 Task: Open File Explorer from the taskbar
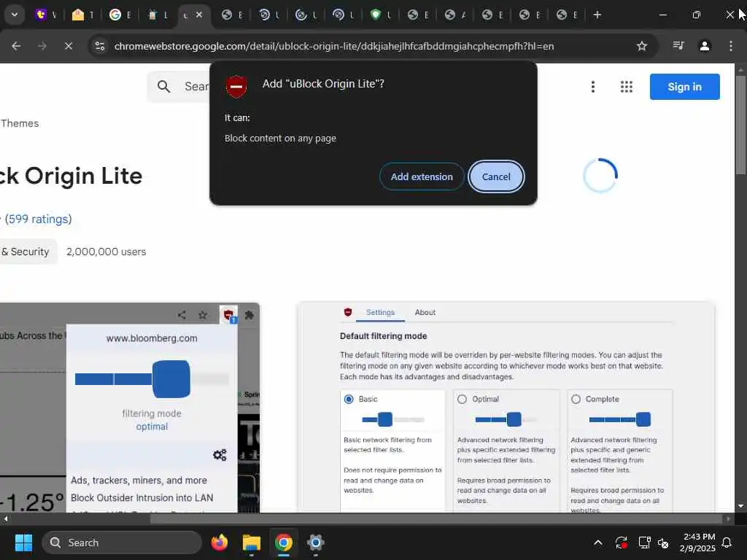(252, 542)
